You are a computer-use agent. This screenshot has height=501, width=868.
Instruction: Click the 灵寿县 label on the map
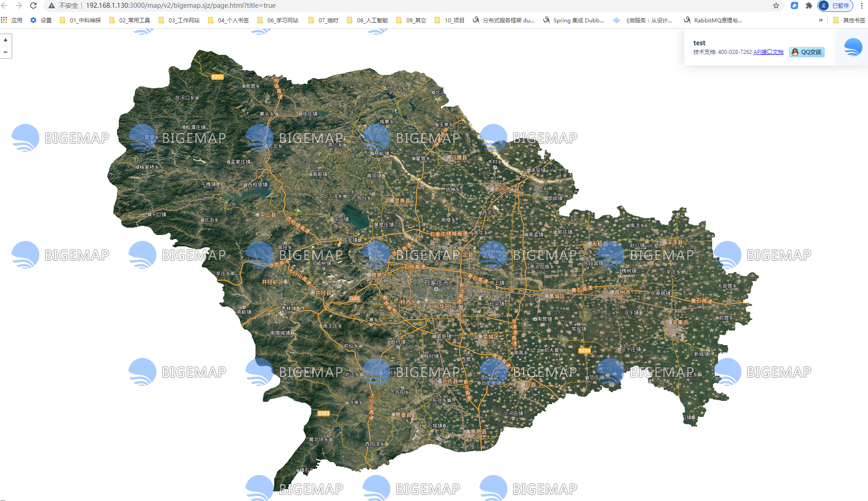click(402, 201)
